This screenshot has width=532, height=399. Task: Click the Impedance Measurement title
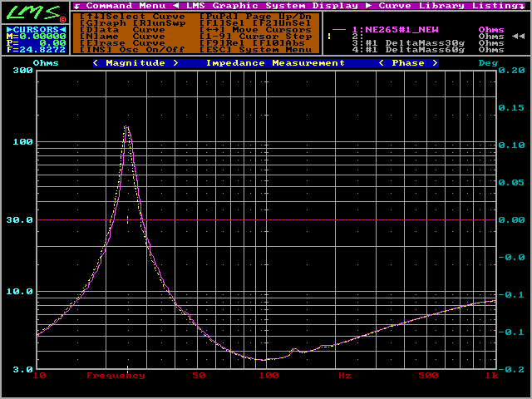(x=275, y=63)
